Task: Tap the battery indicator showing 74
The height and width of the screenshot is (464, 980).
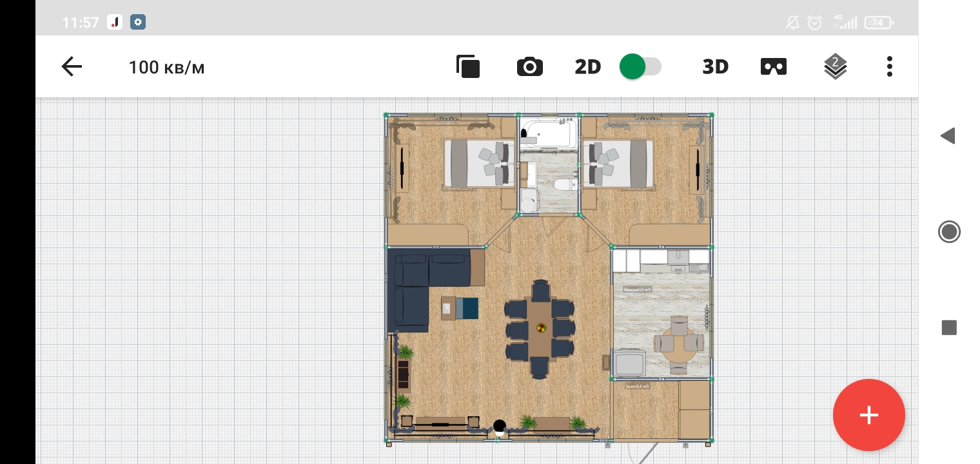Action: (x=878, y=23)
